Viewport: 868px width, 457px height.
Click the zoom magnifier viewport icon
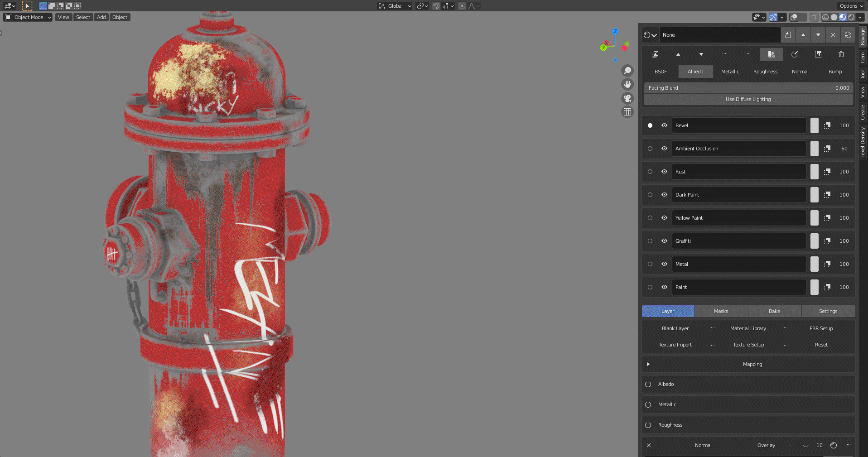pyautogui.click(x=627, y=71)
